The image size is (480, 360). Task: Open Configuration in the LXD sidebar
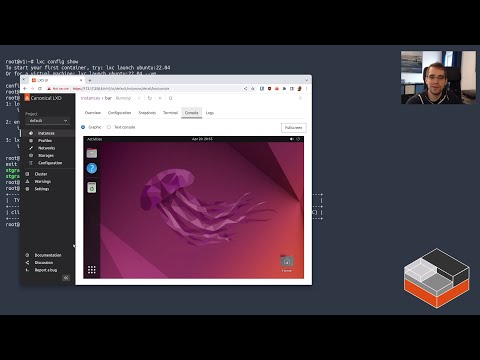50,163
